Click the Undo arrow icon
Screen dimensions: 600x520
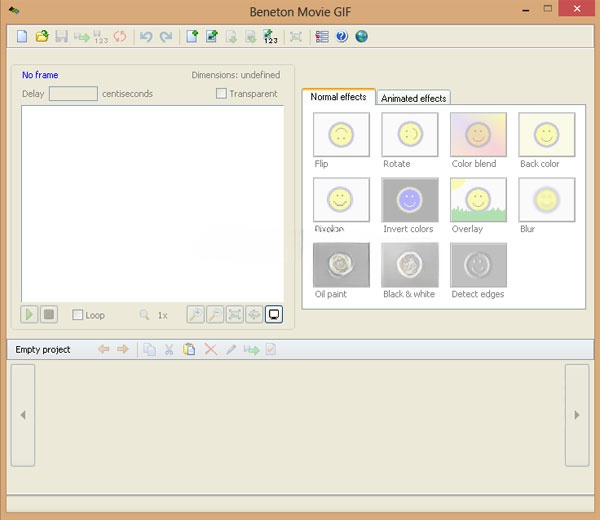[146, 37]
